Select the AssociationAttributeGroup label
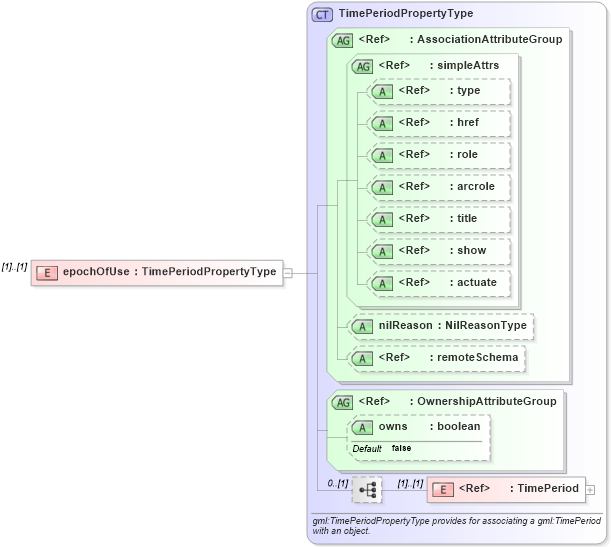Image resolution: width=611 pixels, height=547 pixels. 489,39
